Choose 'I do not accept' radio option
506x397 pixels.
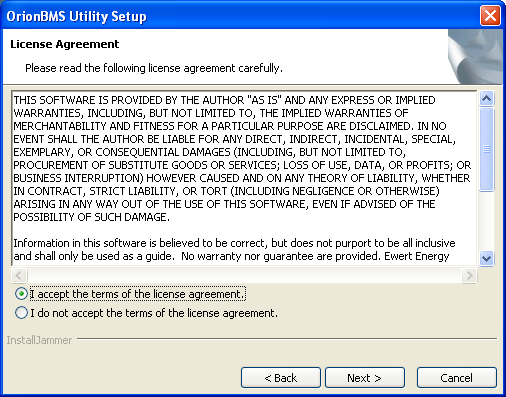[21, 313]
